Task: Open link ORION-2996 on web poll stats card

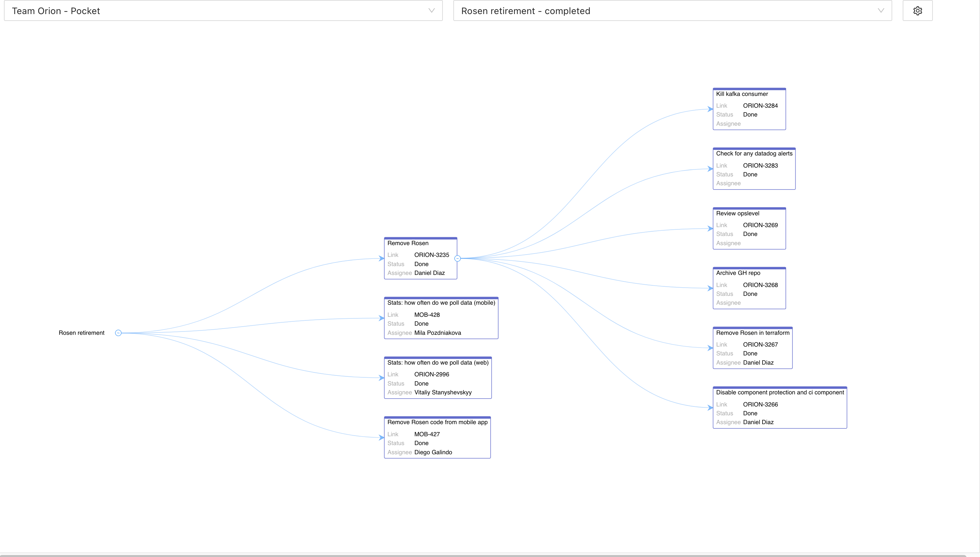Action: click(x=432, y=374)
